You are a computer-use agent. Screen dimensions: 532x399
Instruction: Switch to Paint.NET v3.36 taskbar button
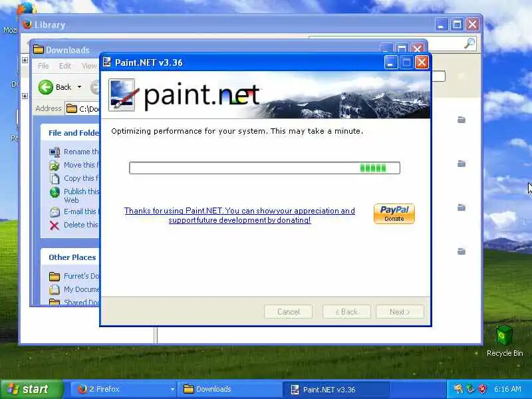(336, 389)
